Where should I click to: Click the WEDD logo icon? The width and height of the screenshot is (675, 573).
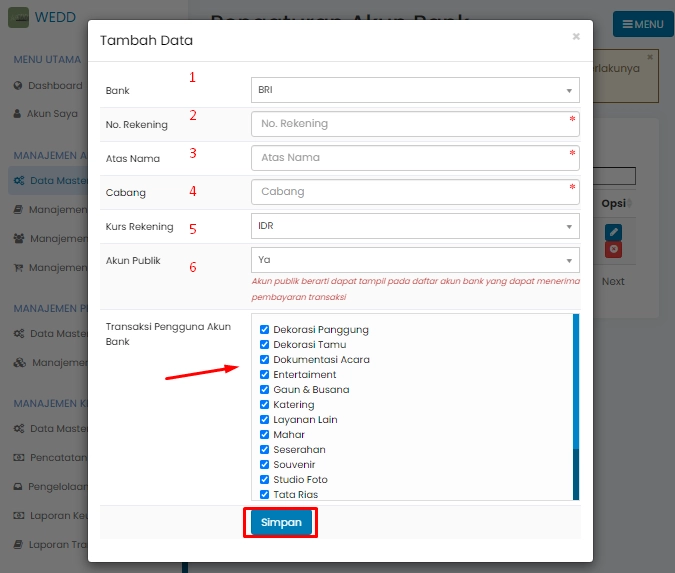18,18
